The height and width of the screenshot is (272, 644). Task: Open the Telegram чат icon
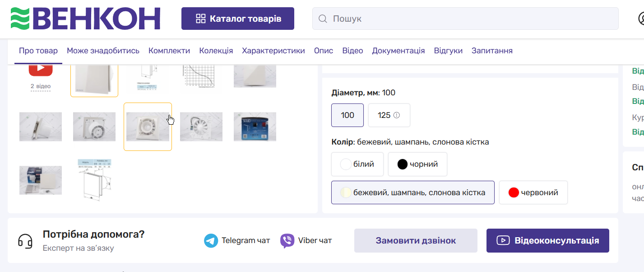coord(211,240)
